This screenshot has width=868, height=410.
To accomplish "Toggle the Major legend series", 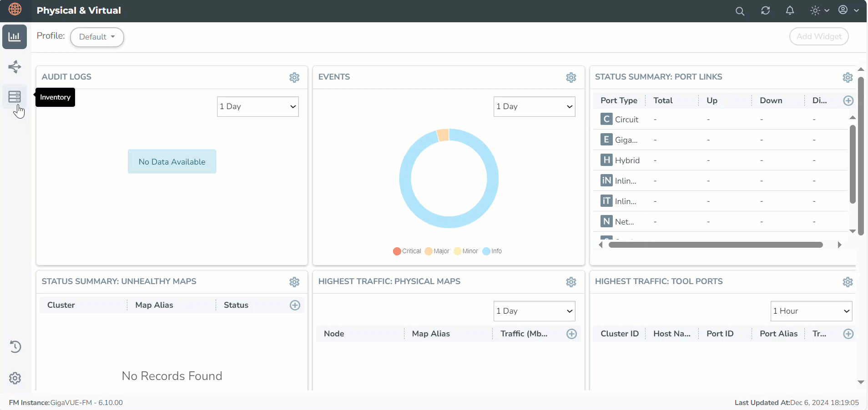I will click(x=437, y=251).
